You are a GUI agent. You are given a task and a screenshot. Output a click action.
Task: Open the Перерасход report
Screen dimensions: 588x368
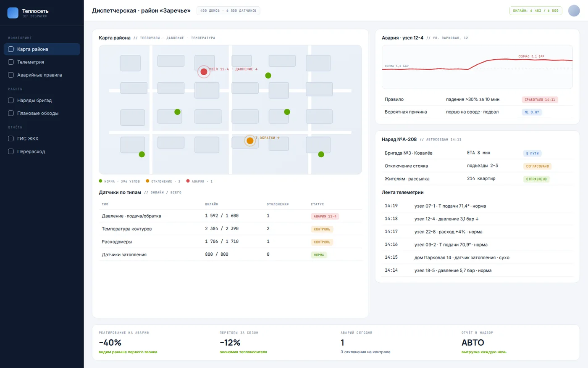[x=42, y=151]
